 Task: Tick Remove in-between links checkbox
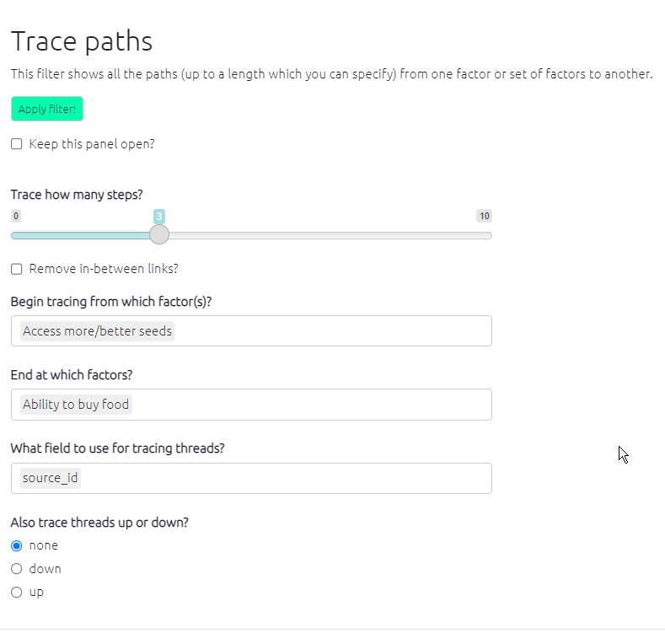(x=17, y=269)
